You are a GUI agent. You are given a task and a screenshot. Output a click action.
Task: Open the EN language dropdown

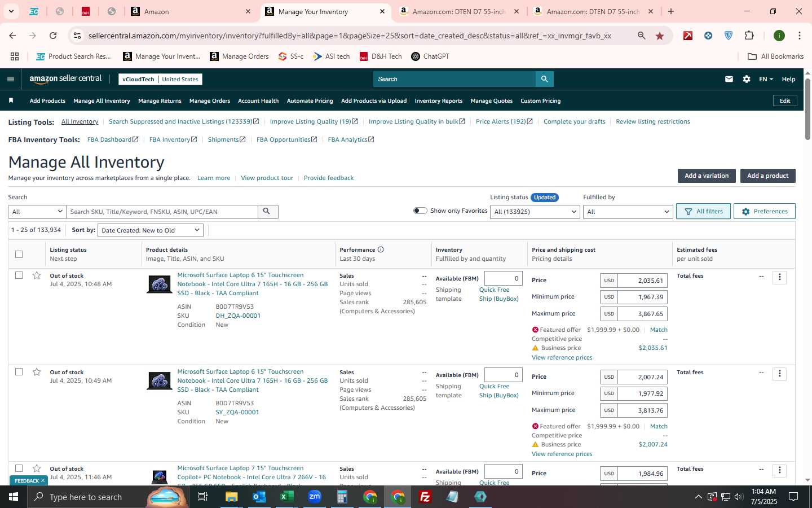766,79
